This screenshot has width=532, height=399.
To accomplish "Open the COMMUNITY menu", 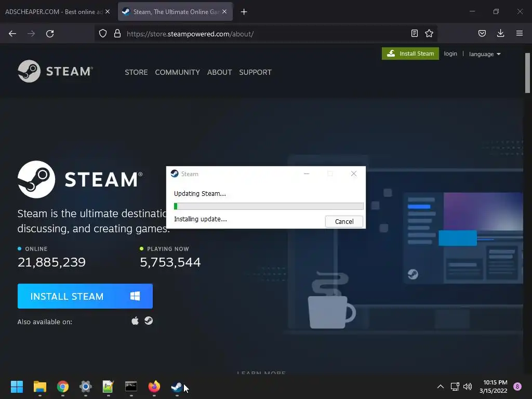I will tap(178, 72).
